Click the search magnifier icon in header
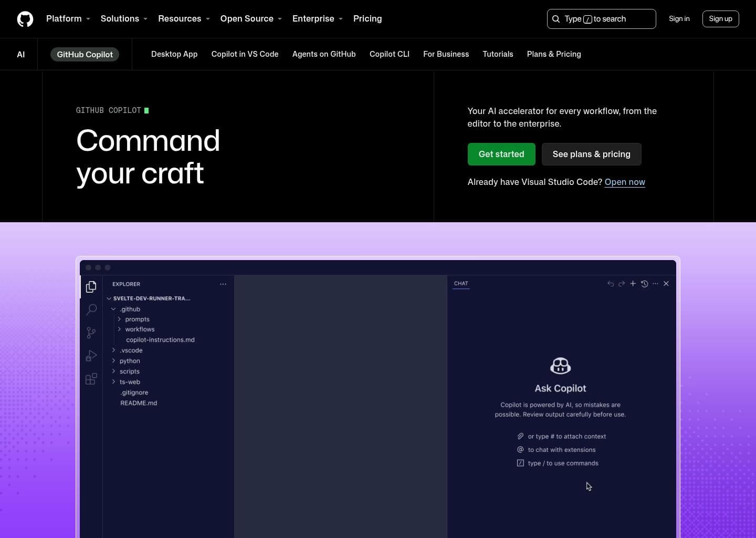Image resolution: width=756 pixels, height=538 pixels. 556,19
